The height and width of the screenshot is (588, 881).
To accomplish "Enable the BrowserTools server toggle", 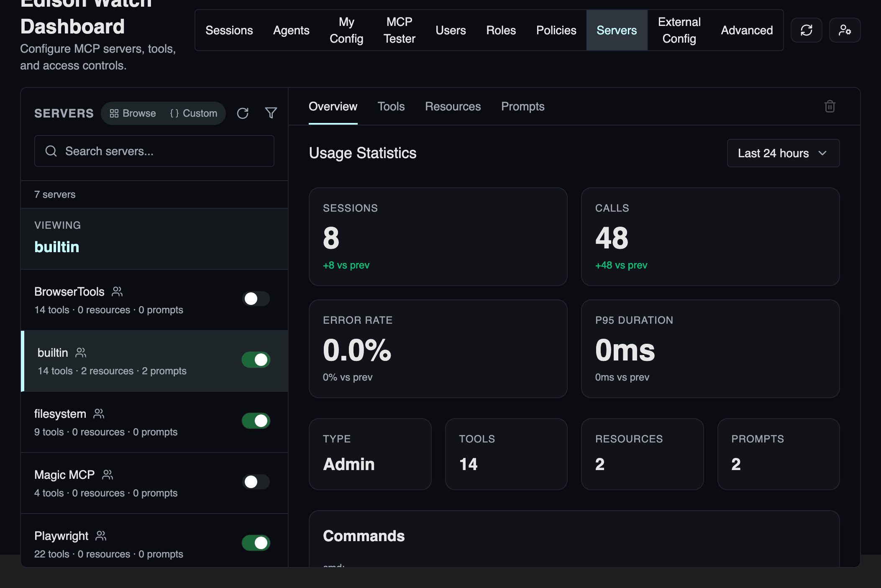I will (x=256, y=299).
